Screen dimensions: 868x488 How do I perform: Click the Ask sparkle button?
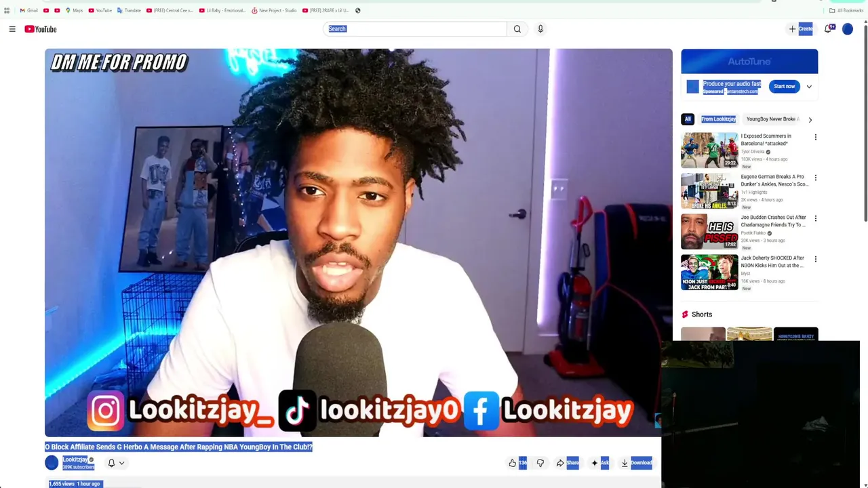(600, 463)
